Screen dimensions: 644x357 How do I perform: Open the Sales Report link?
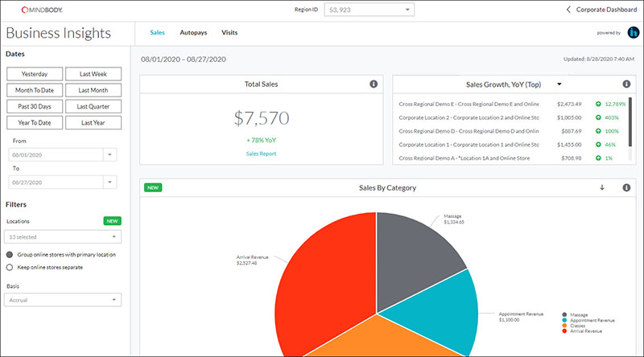(x=261, y=154)
